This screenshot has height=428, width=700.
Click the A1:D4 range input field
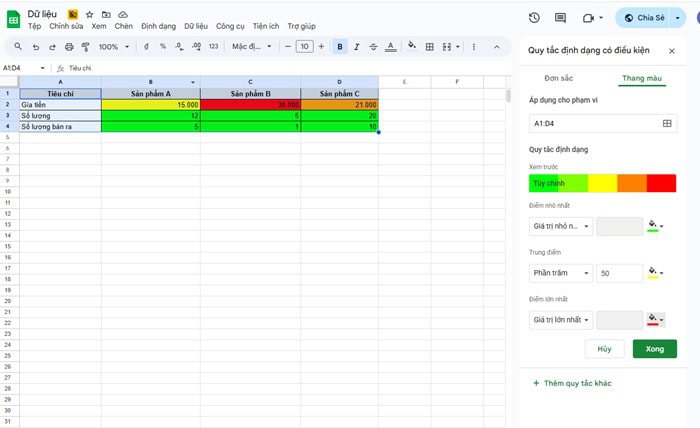click(602, 124)
